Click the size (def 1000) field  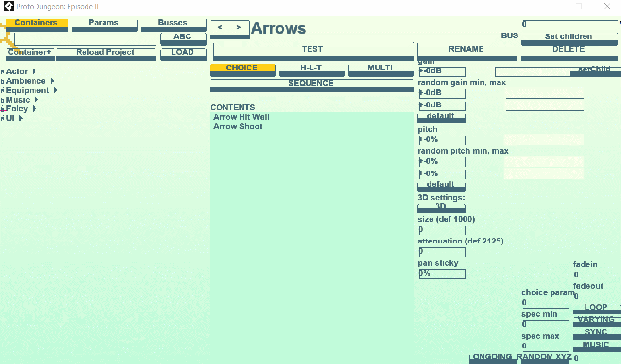click(x=442, y=230)
